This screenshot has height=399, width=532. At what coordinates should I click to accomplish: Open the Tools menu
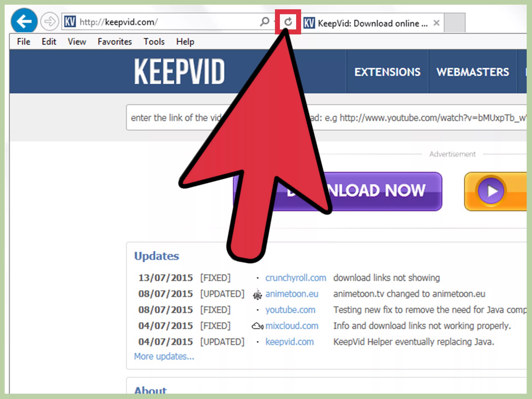coord(154,42)
